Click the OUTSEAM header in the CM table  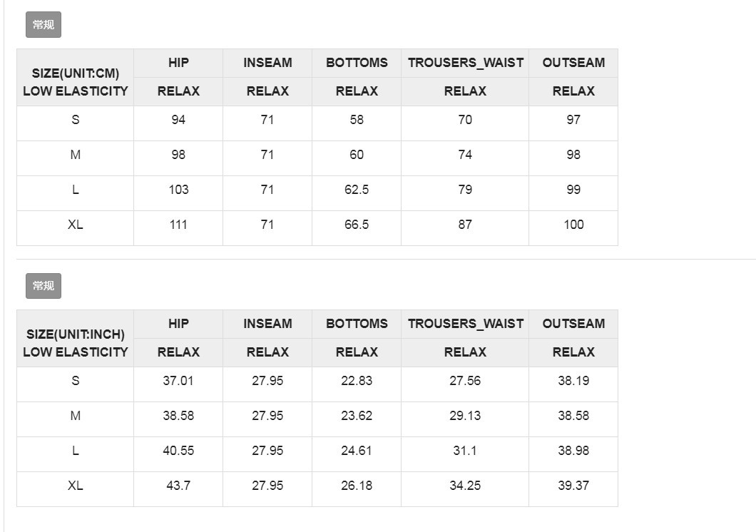click(573, 63)
